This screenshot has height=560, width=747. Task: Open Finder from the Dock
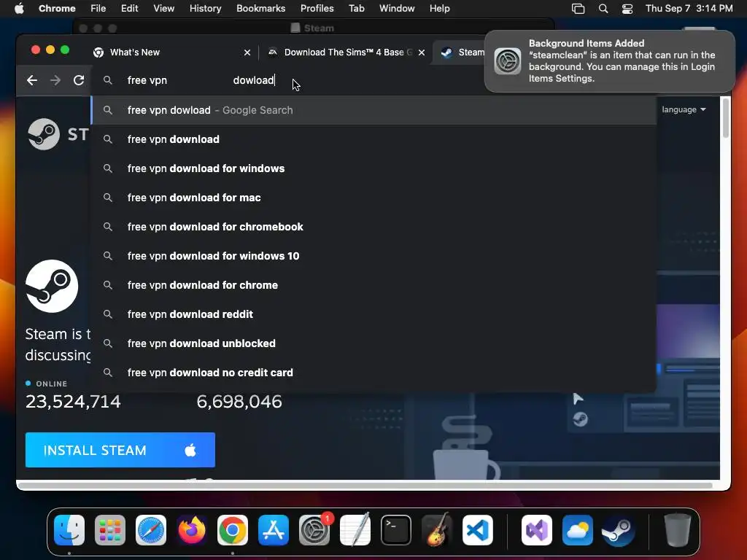coord(69,530)
